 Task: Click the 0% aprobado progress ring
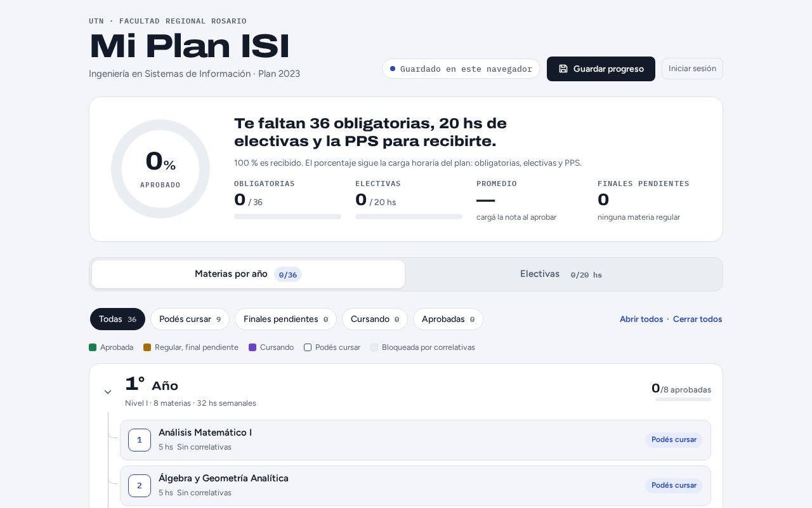pyautogui.click(x=160, y=169)
